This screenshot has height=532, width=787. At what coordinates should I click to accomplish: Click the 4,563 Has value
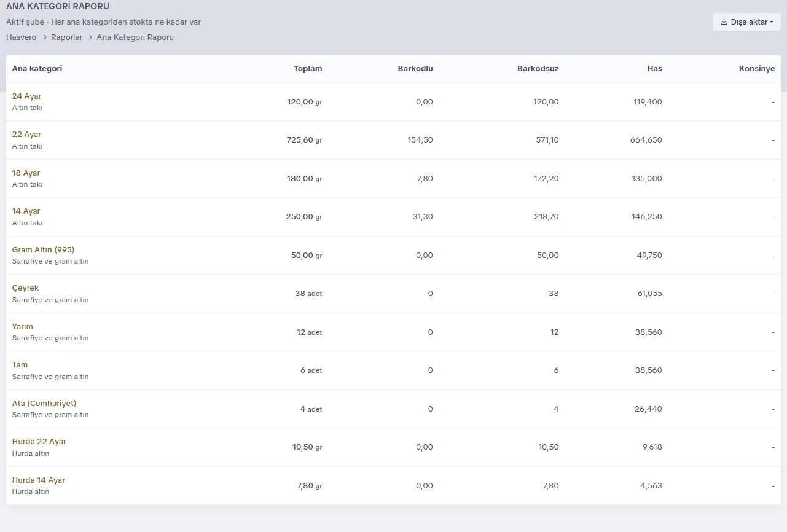pos(651,486)
